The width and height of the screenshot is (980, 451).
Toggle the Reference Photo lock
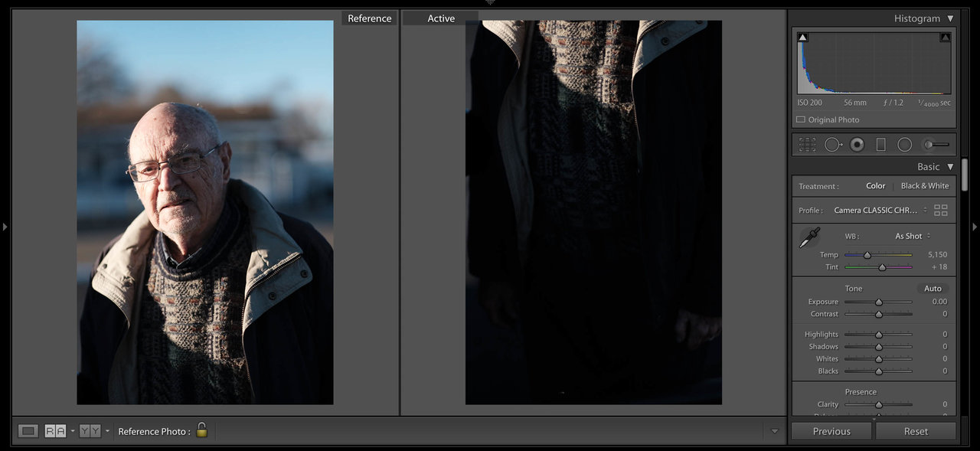coord(201,430)
